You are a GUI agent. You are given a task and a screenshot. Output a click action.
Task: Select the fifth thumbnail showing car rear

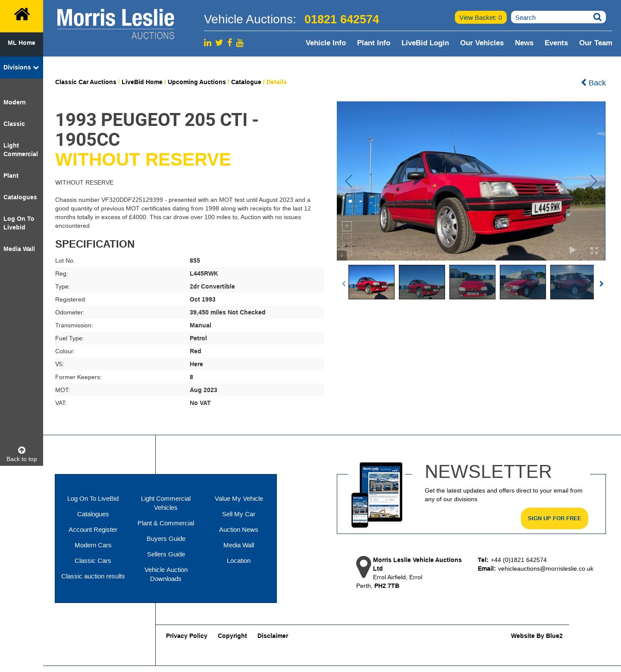[572, 282]
